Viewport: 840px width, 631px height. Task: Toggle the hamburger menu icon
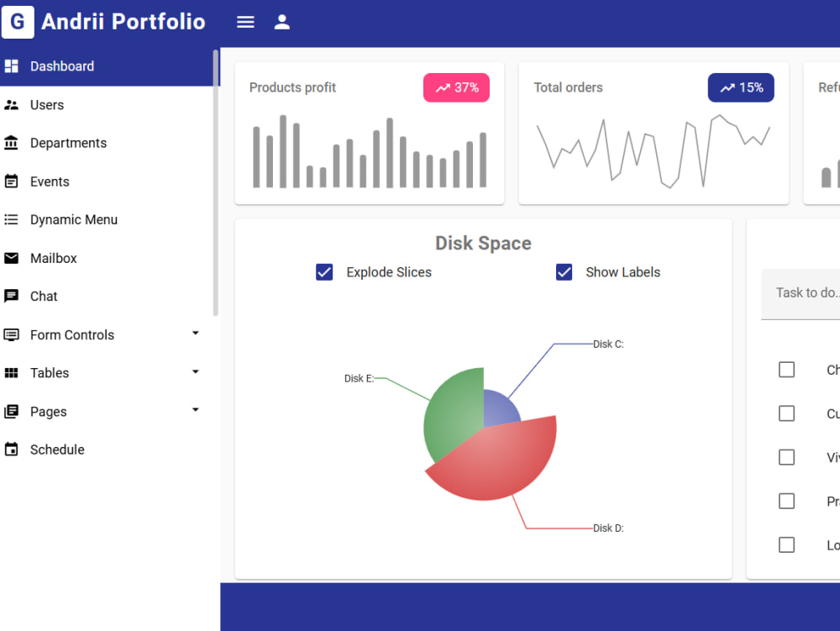pyautogui.click(x=245, y=22)
